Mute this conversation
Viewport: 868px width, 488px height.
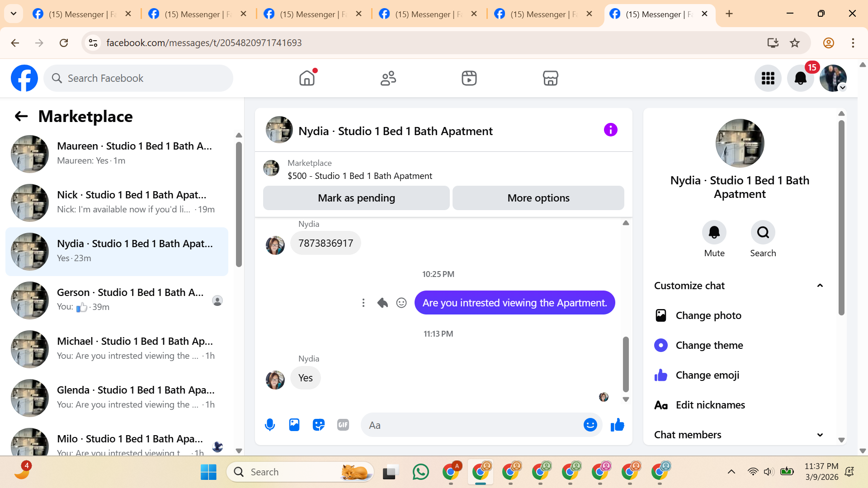[x=714, y=233]
